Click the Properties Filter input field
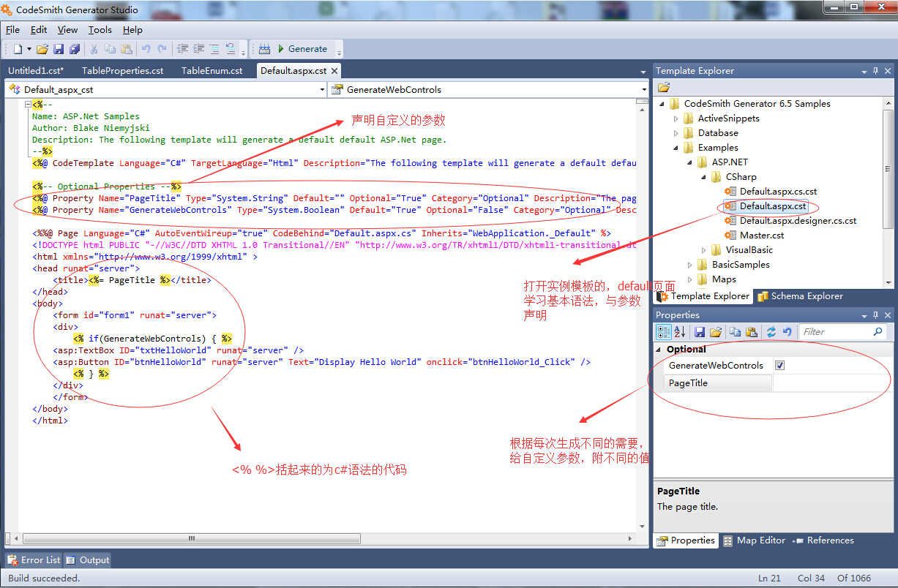The image size is (898, 588). tap(842, 332)
